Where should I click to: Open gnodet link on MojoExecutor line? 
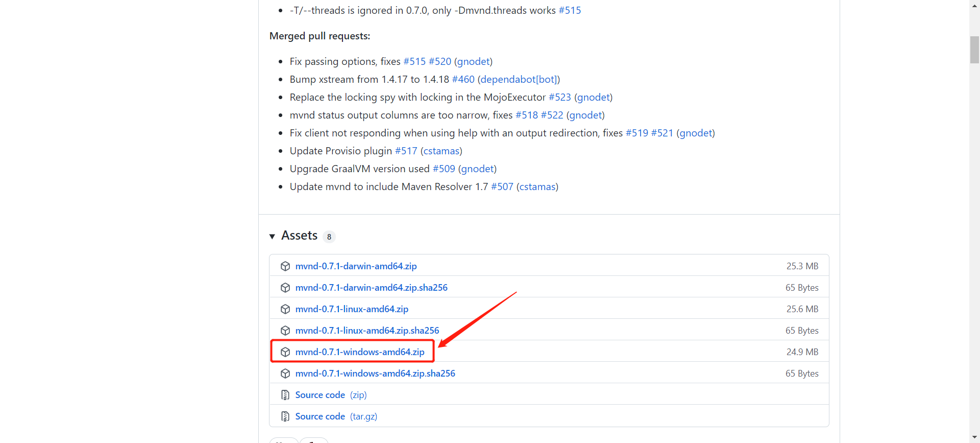coord(594,97)
